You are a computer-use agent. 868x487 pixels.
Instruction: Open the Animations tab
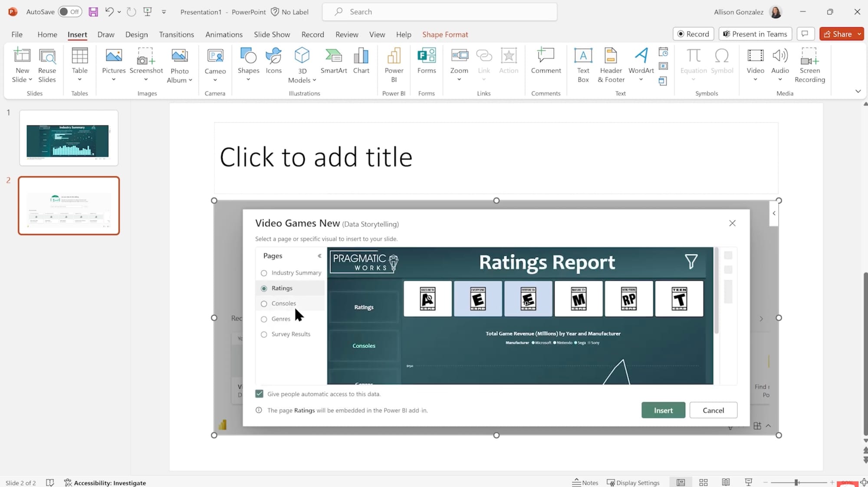tap(224, 34)
